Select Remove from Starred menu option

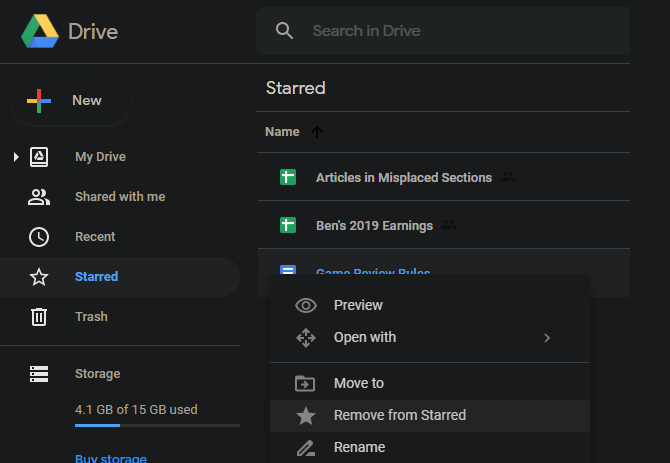(x=399, y=415)
